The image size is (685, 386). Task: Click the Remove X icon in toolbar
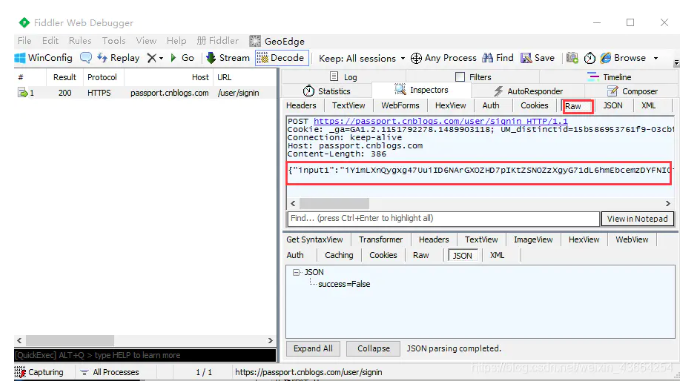click(x=152, y=58)
